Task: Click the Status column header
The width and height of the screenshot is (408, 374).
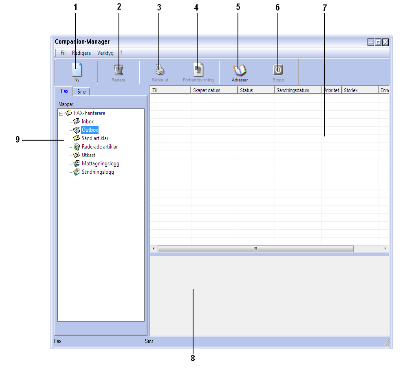Action: tap(256, 90)
